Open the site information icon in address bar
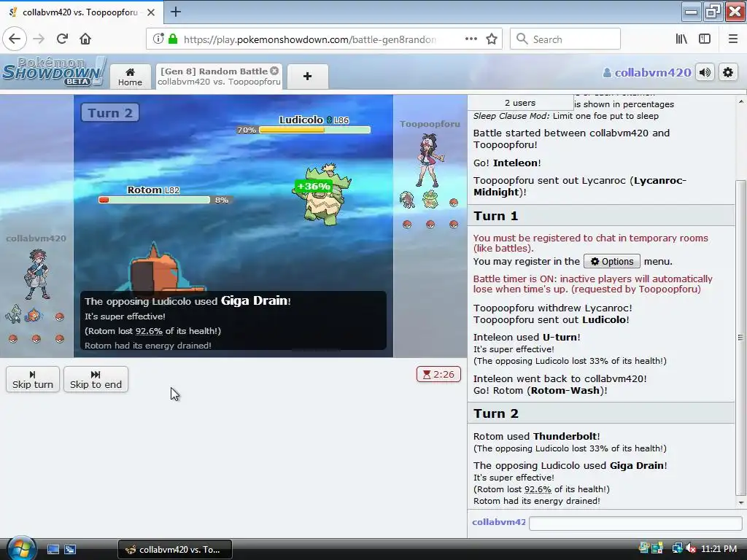Screen dimensions: 747x560 [x=158, y=39]
